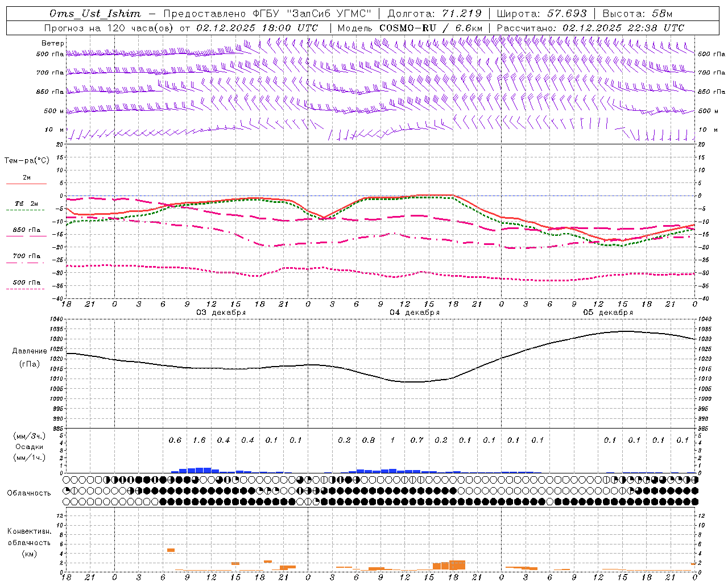
Task: Click the 0.7 precipitation amount
Action: click(x=417, y=440)
